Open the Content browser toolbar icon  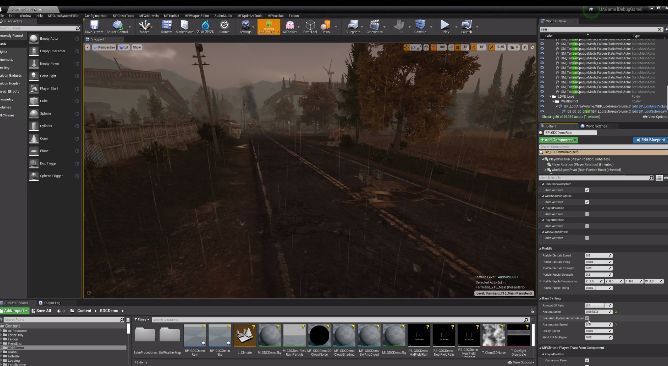[x=166, y=26]
